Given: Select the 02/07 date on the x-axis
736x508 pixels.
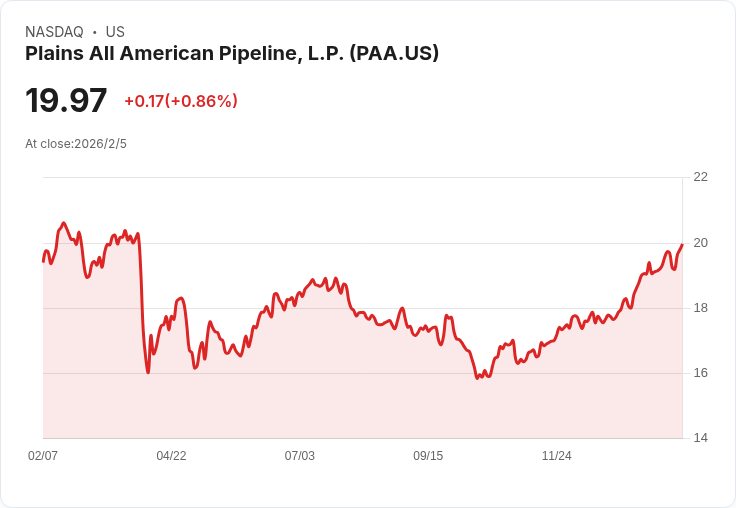Looking at the screenshot, I should point(43,456).
